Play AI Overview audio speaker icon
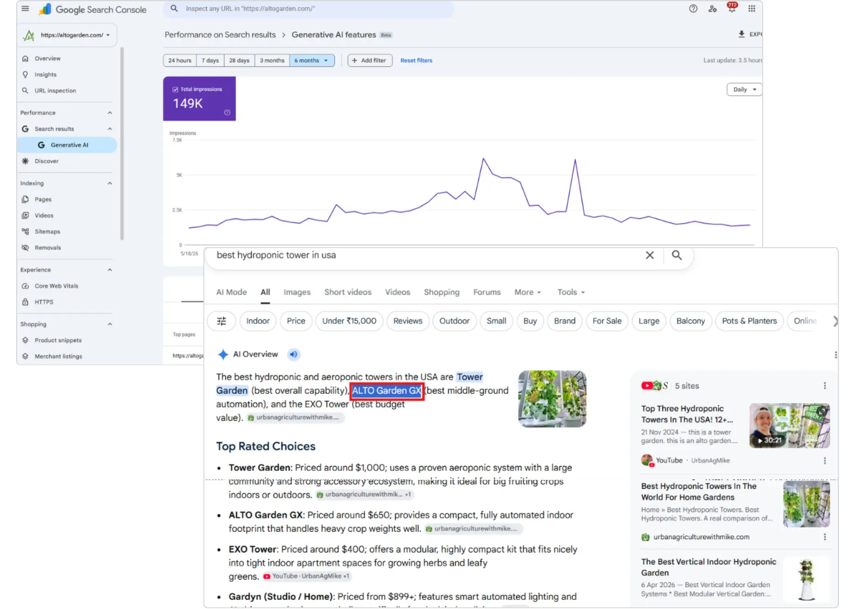The width and height of the screenshot is (868, 609). pyautogui.click(x=293, y=354)
